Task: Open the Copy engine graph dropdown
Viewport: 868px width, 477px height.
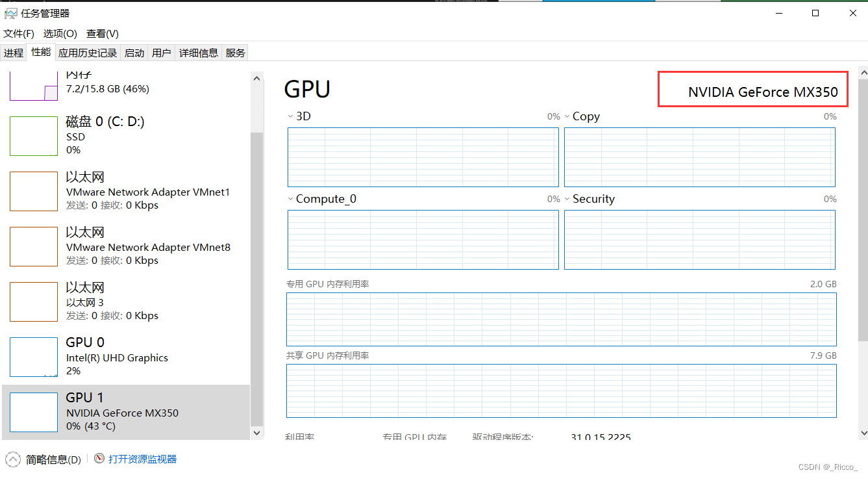Action: pyautogui.click(x=567, y=116)
